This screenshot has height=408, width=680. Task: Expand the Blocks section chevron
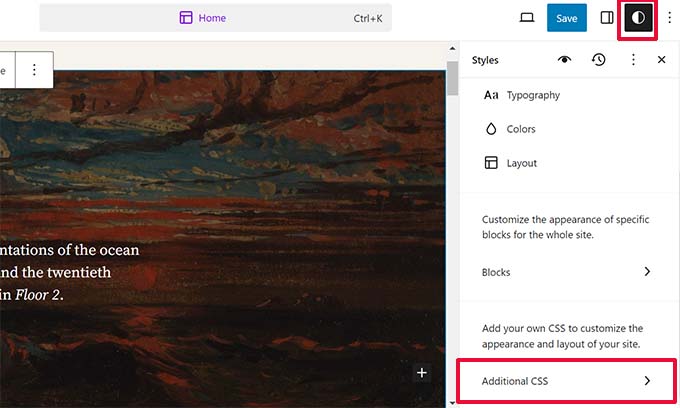click(647, 272)
